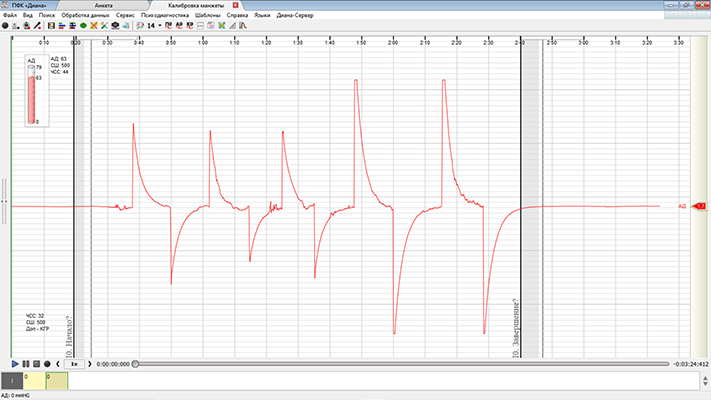This screenshot has height=400, width=711.
Task: Open the Психодиагностика menu
Action: [x=165, y=15]
